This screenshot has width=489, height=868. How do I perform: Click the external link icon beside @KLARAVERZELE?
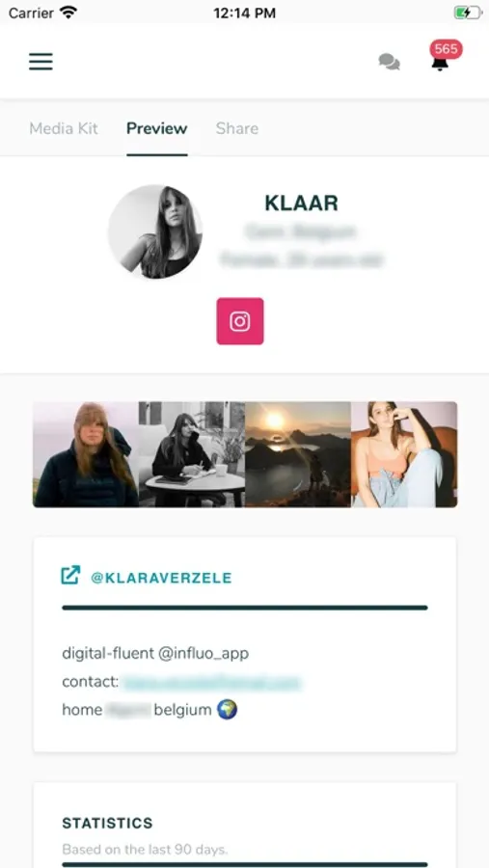[70, 575]
